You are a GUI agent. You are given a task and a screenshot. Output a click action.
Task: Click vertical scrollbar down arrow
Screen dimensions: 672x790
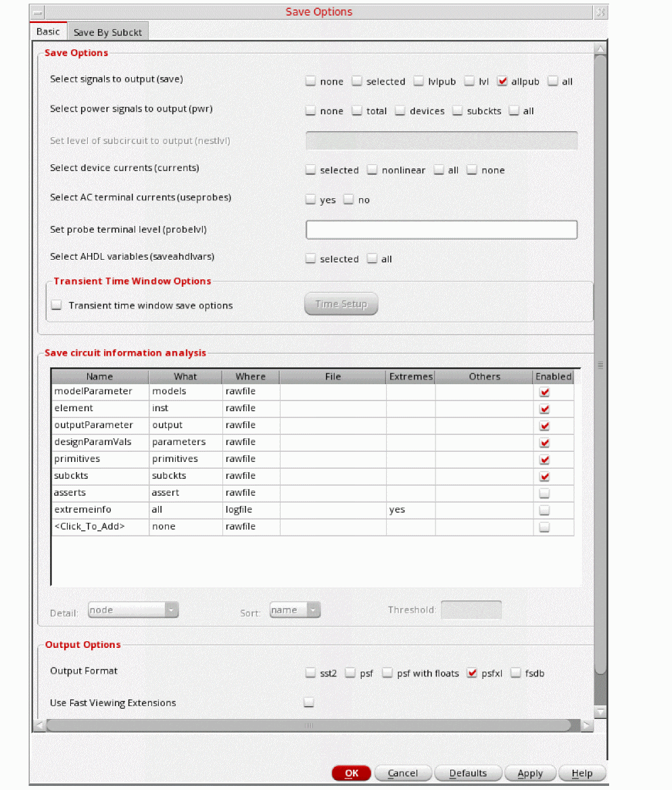[x=600, y=712]
